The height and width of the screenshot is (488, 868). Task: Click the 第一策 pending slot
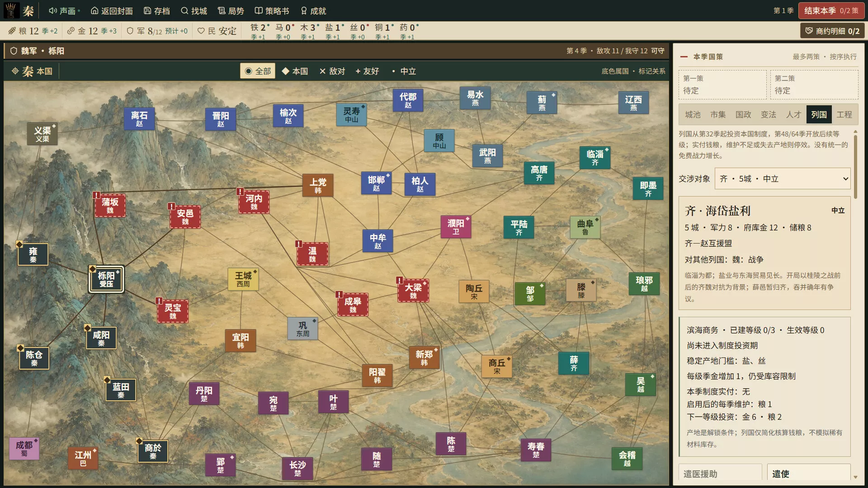click(x=722, y=84)
